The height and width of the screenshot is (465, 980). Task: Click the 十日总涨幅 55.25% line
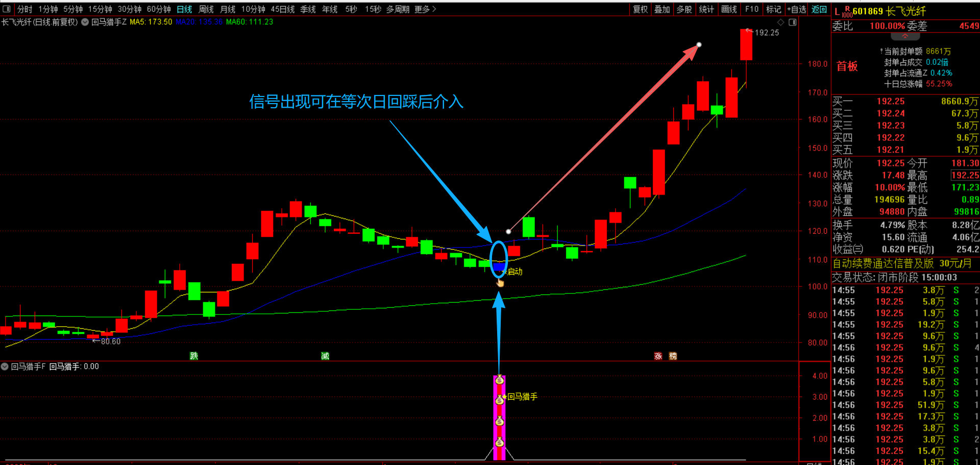[x=918, y=84]
